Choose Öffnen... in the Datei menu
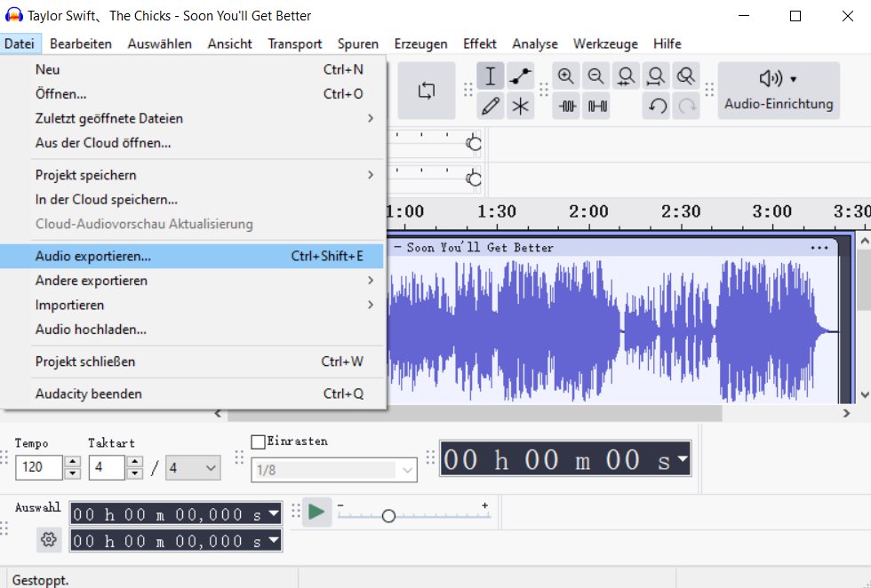871x588 pixels. click(x=192, y=94)
